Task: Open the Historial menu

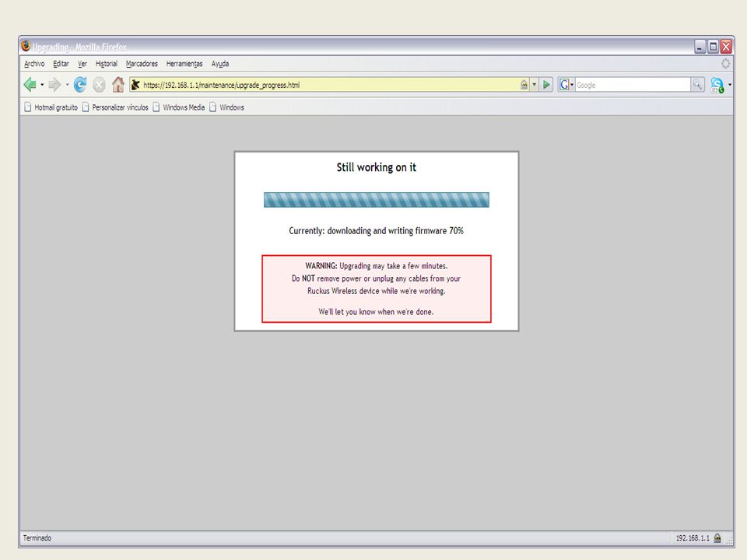Action: (107, 63)
